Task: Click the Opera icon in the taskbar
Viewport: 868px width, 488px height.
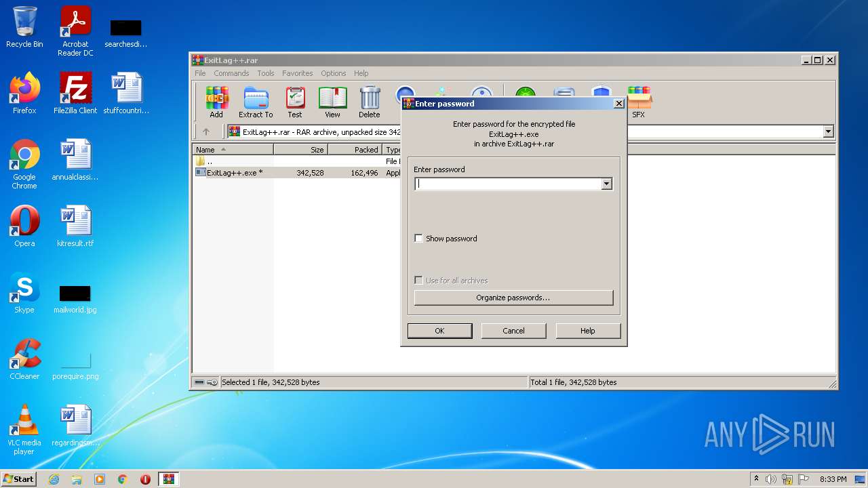Action: (x=145, y=479)
